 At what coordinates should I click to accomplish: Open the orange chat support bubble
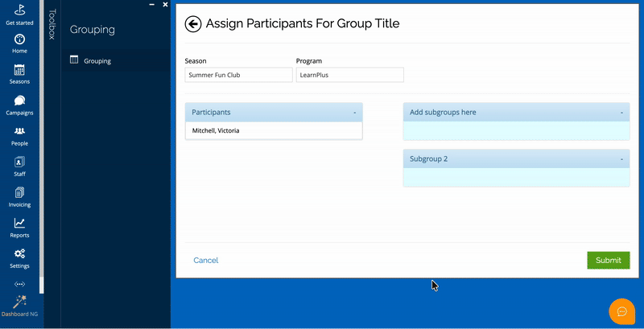[x=621, y=311]
